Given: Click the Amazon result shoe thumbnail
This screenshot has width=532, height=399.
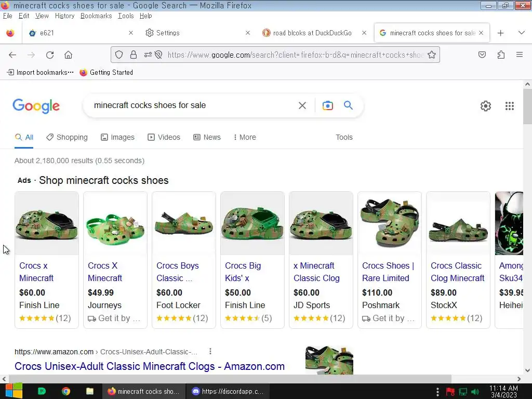Looking at the screenshot, I should tap(329, 361).
